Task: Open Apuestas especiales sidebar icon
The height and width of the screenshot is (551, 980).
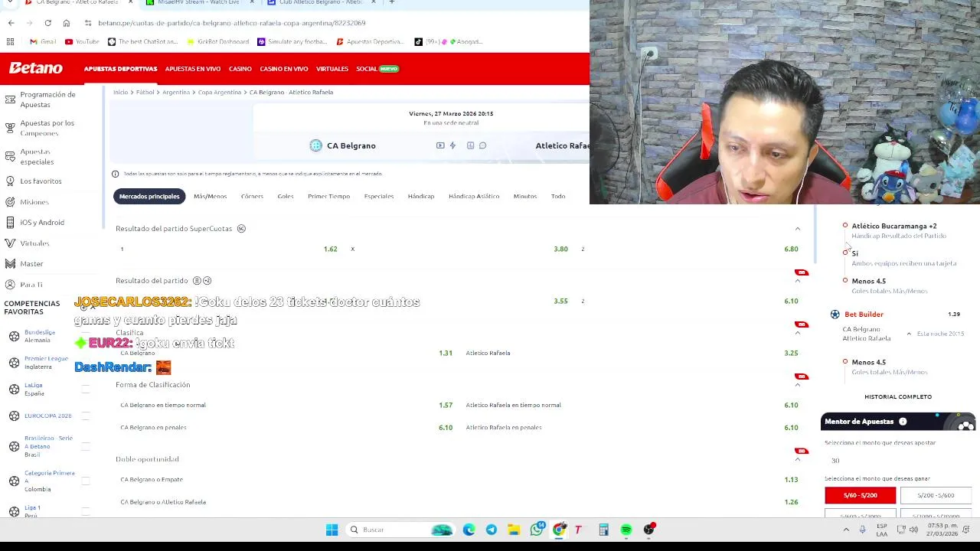Action: point(10,156)
